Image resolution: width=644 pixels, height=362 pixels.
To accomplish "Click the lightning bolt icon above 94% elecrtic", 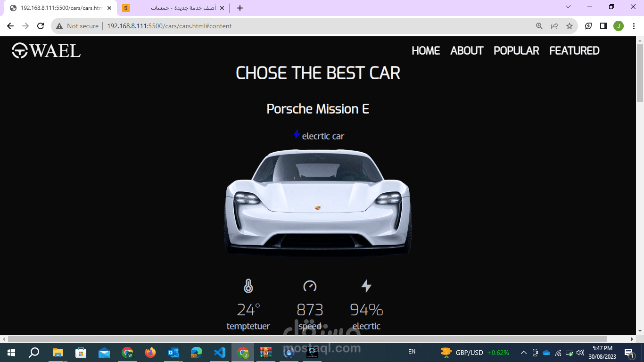I will (367, 286).
